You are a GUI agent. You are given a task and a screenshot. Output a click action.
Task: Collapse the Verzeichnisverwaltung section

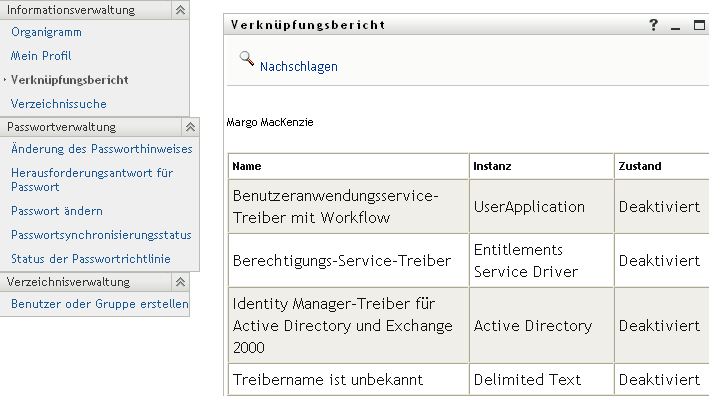180,282
